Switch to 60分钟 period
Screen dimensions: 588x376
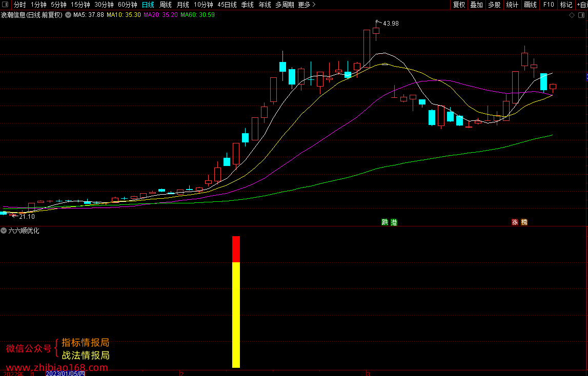128,5
